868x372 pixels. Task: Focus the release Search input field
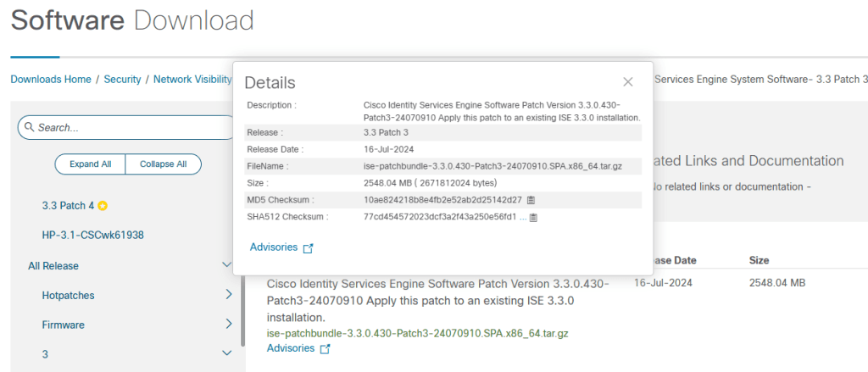tap(131, 127)
